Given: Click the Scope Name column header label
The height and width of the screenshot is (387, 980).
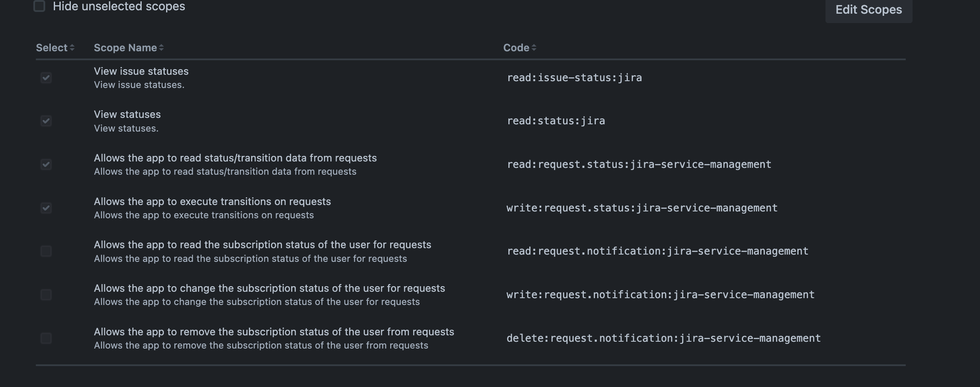Looking at the screenshot, I should coord(125,48).
